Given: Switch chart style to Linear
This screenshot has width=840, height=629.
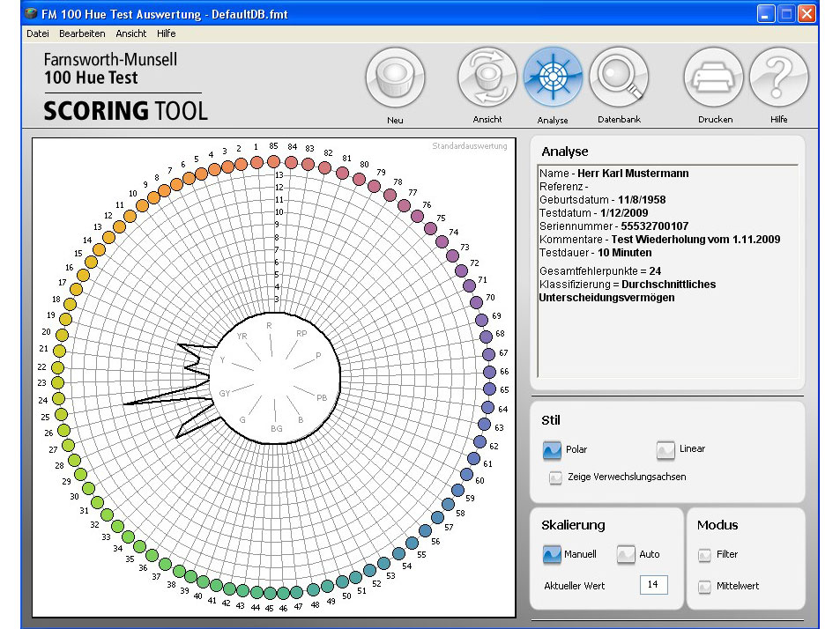Looking at the screenshot, I should tap(665, 449).
